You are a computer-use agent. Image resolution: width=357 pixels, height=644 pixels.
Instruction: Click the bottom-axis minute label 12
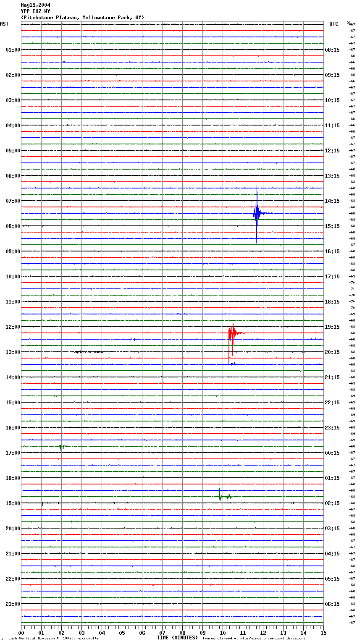263,633
